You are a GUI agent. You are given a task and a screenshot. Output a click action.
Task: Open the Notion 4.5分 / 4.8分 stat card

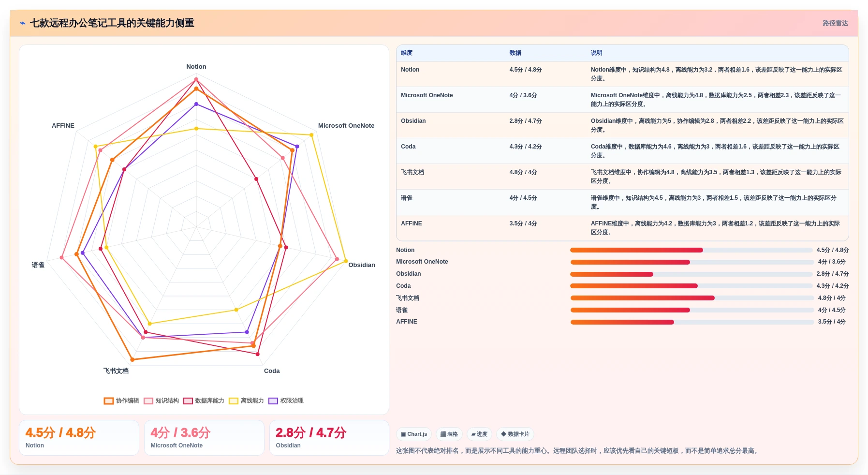(79, 438)
